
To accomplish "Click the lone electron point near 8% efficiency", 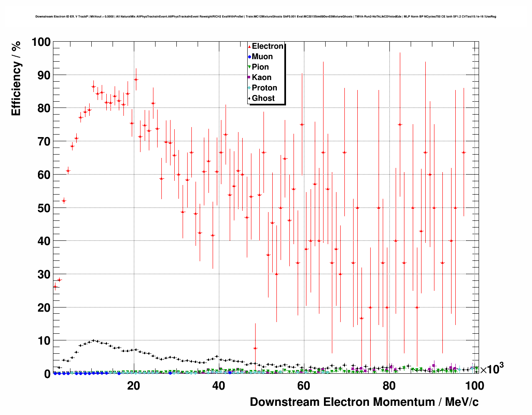I will [x=255, y=348].
